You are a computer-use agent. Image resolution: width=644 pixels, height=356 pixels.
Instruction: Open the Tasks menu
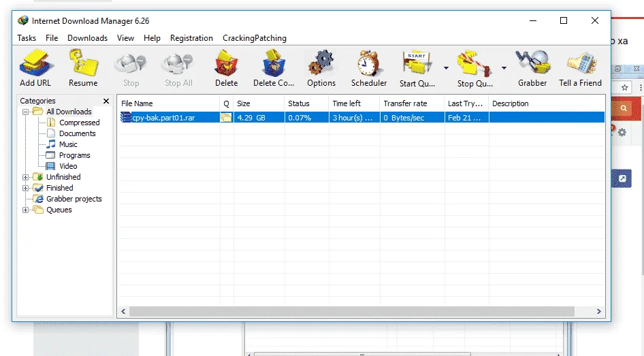coord(27,37)
